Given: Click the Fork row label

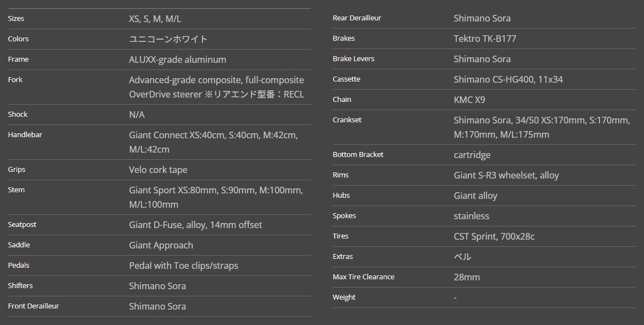Looking at the screenshot, I should [15, 80].
